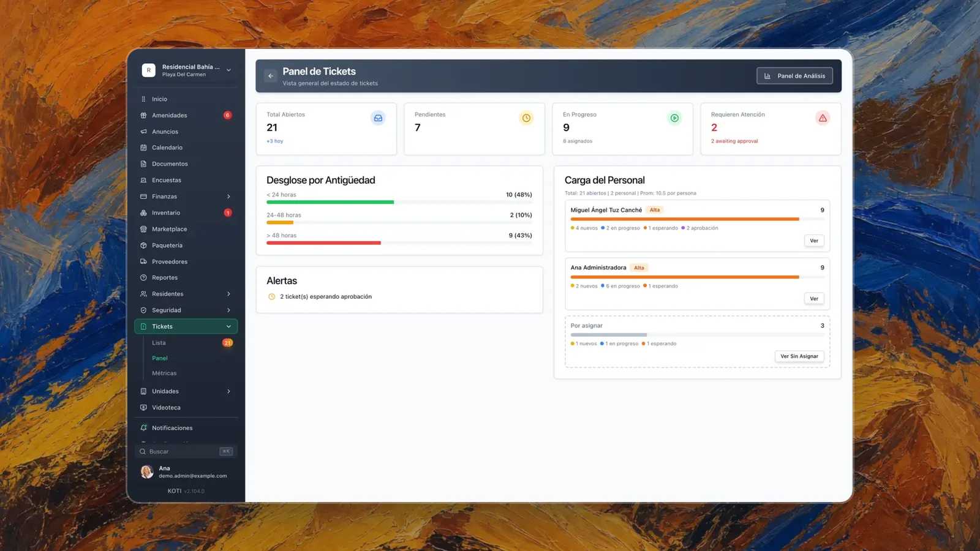The width and height of the screenshot is (980, 551).
Task: Click the Amenidades icon in the sidebar
Action: (143, 115)
